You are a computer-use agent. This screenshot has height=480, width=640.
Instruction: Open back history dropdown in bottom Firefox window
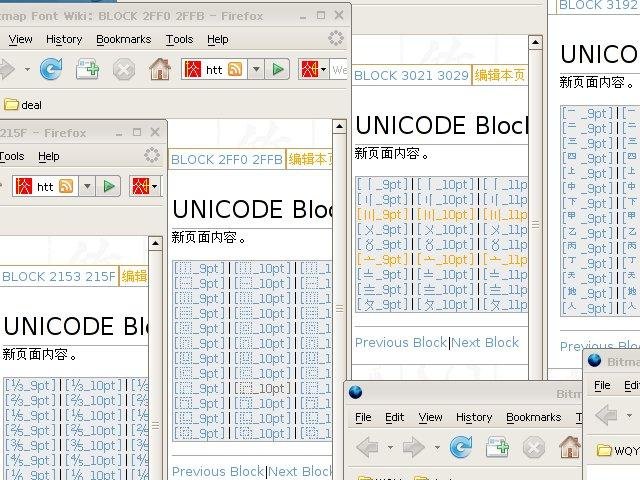(x=391, y=447)
